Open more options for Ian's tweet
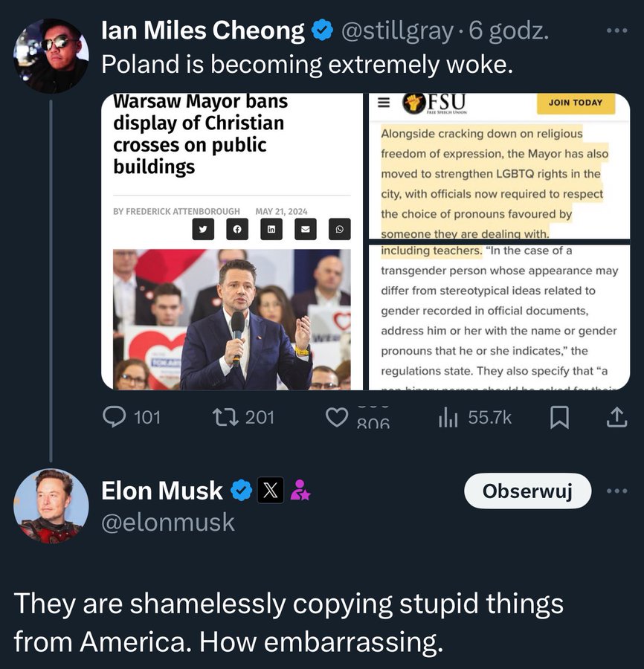This screenshot has height=669, width=644. [617, 31]
